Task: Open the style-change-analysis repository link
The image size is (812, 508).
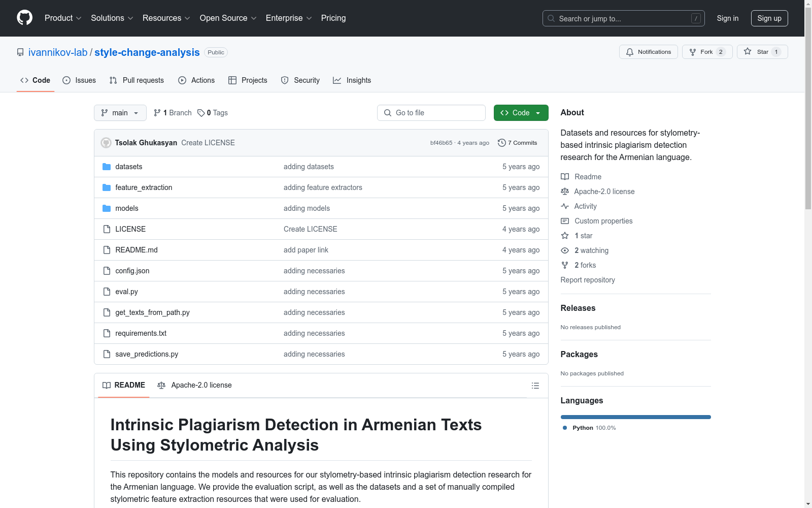Action: [x=147, y=52]
